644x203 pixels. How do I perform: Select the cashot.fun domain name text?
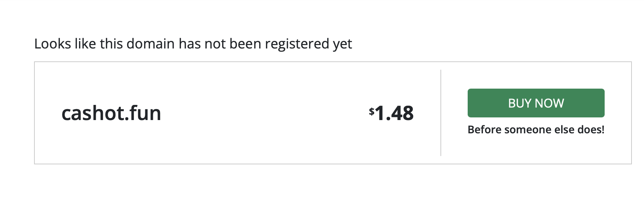point(111,113)
